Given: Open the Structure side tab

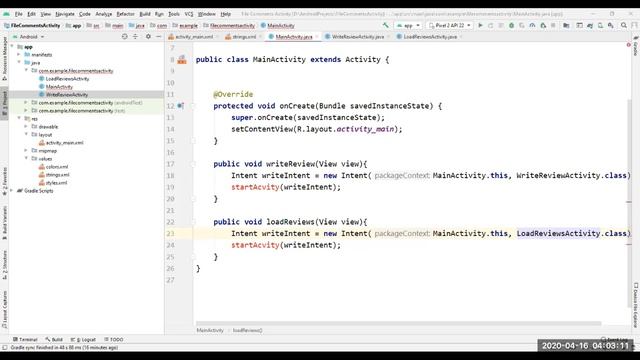Looking at the screenshot, I should click(x=4, y=264).
